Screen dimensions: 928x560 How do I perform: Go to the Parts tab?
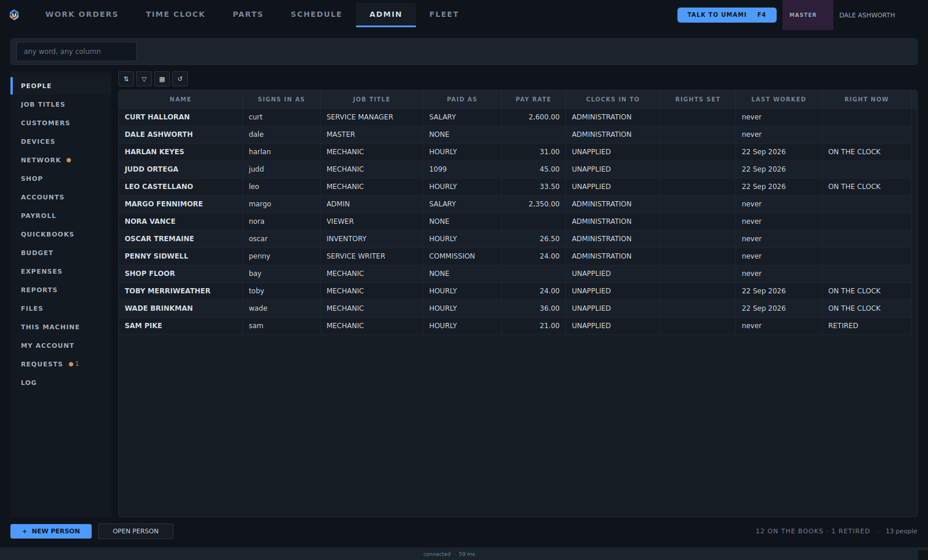(x=248, y=14)
